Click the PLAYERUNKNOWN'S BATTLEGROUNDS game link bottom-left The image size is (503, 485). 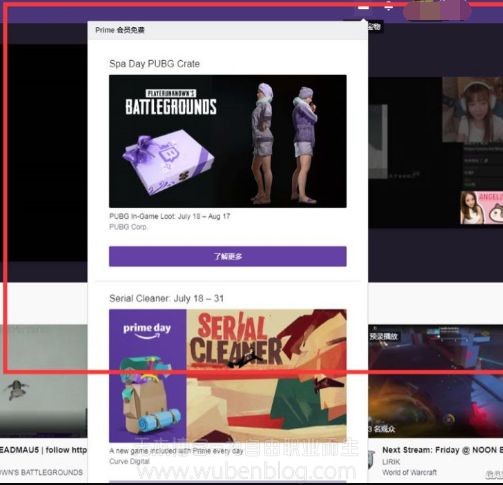pyautogui.click(x=41, y=472)
